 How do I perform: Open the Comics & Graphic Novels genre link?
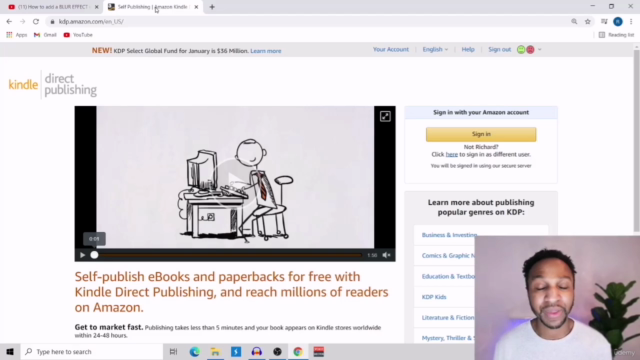[448, 256]
